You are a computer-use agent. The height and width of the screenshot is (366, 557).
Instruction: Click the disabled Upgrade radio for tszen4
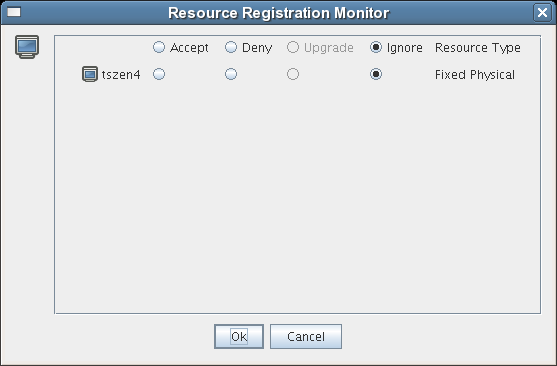(293, 74)
